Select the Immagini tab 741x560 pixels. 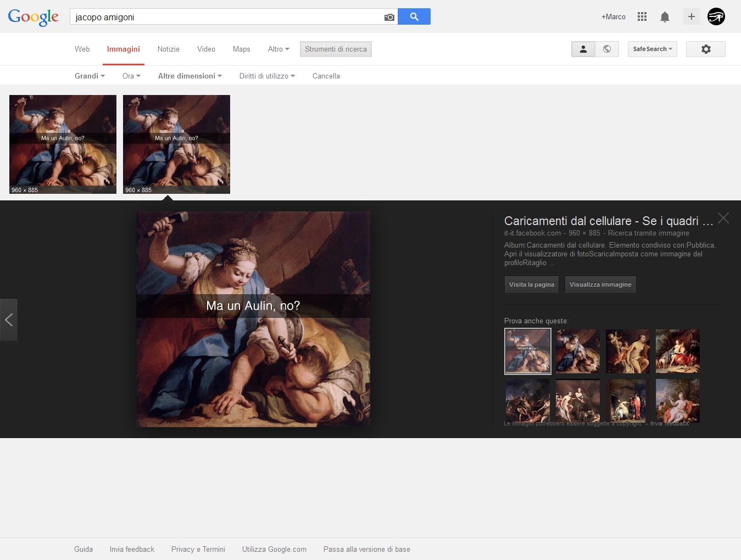tap(124, 49)
